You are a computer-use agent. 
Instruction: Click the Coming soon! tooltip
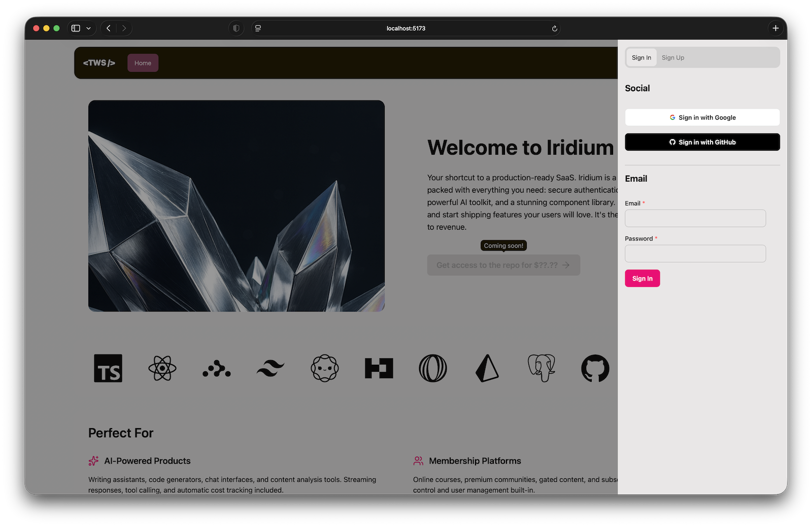click(503, 245)
